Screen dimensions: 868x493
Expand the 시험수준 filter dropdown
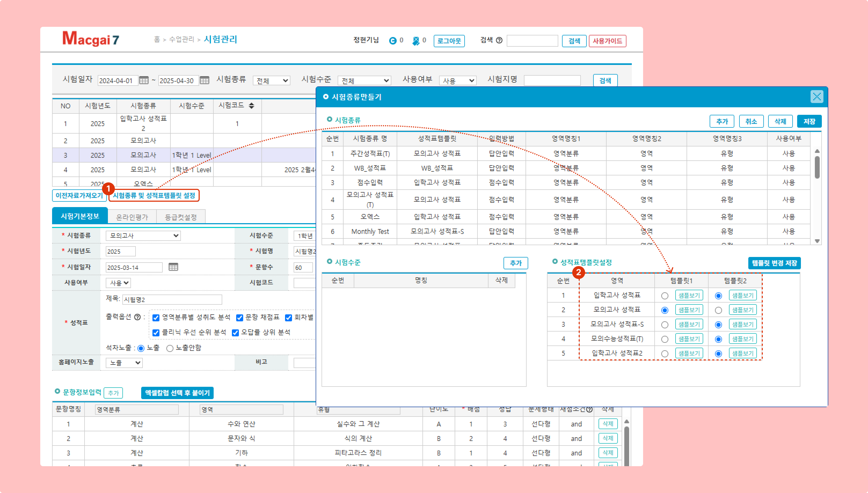pos(364,80)
